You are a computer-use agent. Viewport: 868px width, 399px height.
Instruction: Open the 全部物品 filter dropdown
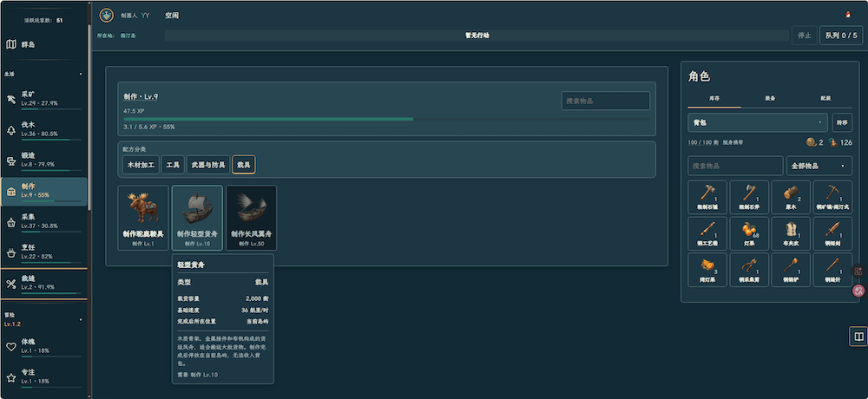coord(819,166)
